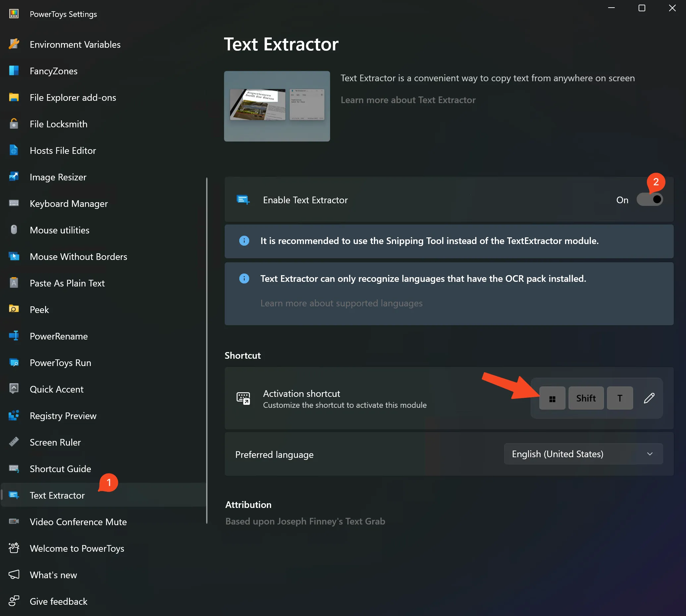Click the PowerToys app icon in title bar
686x616 pixels.
(14, 14)
